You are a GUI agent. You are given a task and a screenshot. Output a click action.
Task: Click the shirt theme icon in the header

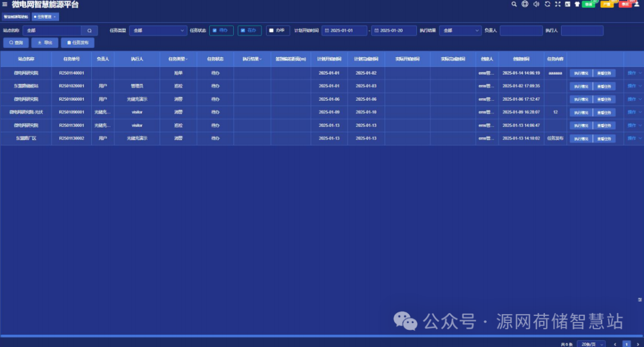pyautogui.click(x=577, y=4)
